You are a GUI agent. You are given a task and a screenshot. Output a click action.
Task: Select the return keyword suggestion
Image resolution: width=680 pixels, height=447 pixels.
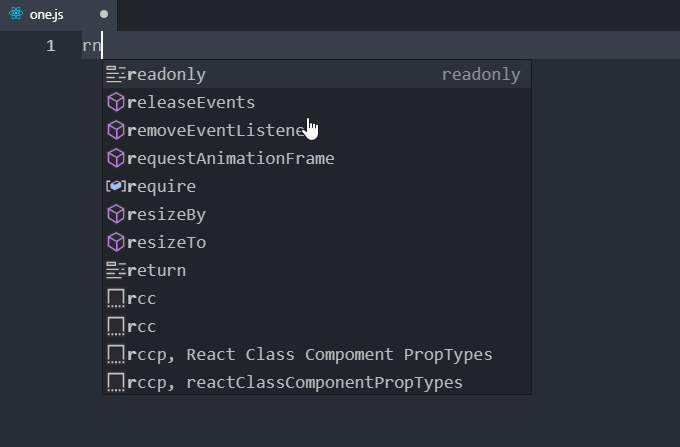[x=157, y=270]
